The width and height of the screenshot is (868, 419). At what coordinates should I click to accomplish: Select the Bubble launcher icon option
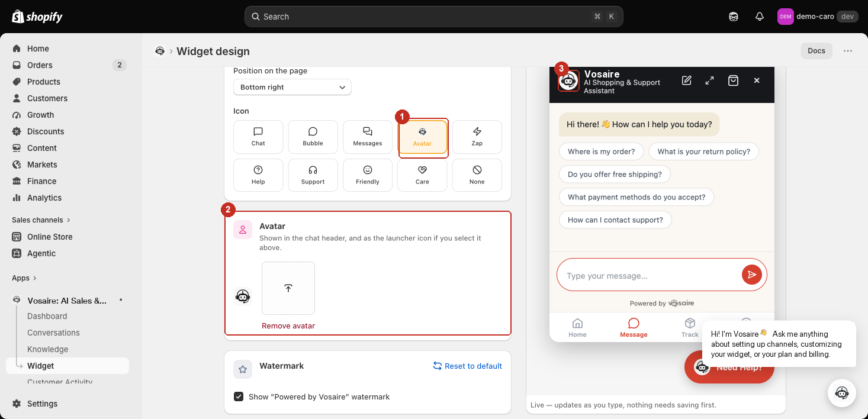tap(313, 137)
